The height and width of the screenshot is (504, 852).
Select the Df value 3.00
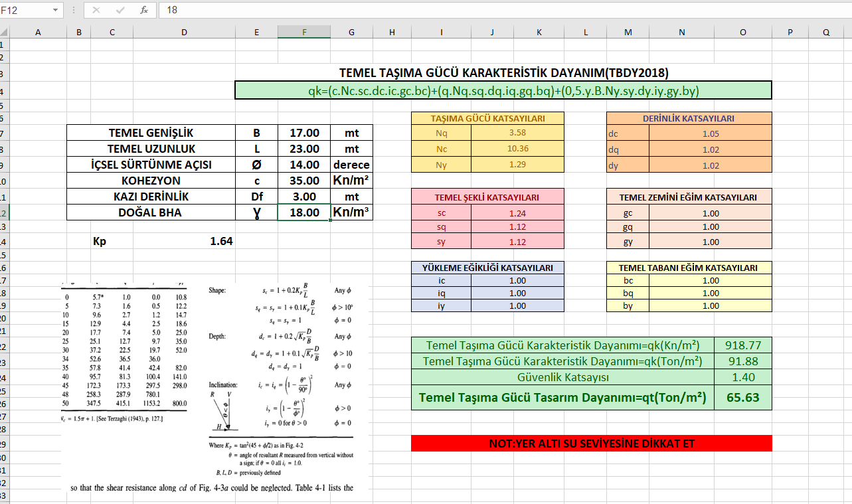point(304,197)
